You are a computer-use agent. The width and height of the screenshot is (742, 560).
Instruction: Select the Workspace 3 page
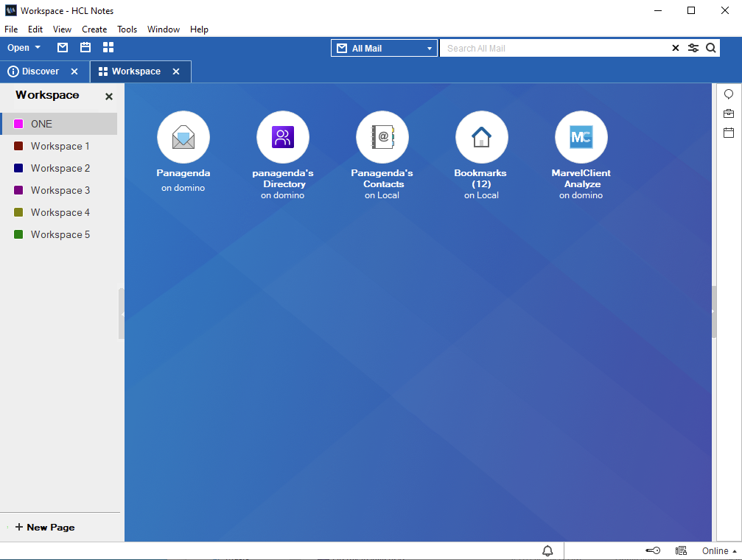(x=59, y=190)
